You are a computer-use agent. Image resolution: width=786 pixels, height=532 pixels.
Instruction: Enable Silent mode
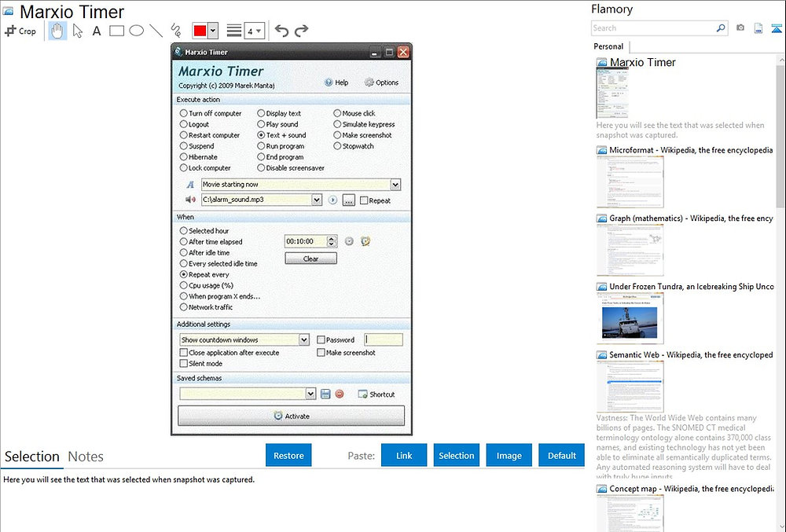point(182,363)
